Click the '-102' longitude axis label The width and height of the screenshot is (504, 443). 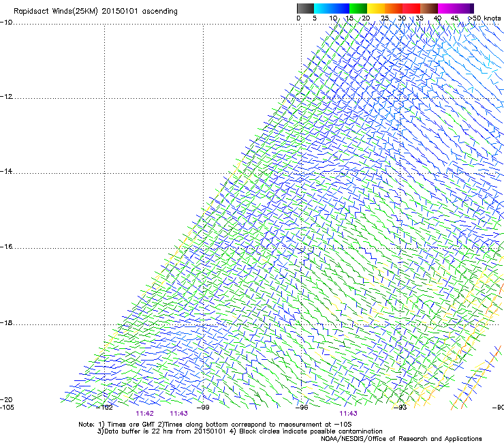pyautogui.click(x=105, y=408)
